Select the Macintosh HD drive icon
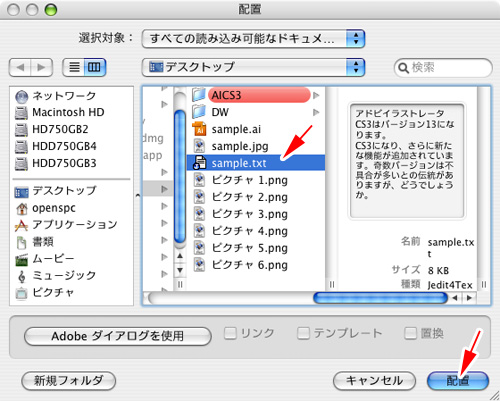 21,113
